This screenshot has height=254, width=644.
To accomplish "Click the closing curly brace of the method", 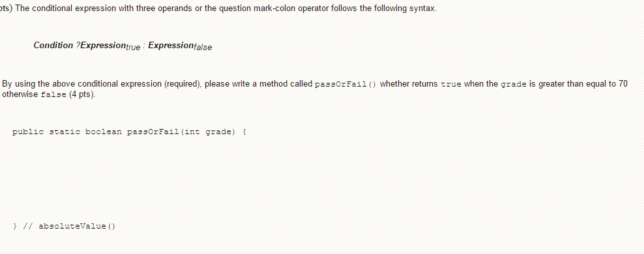I will [15, 226].
